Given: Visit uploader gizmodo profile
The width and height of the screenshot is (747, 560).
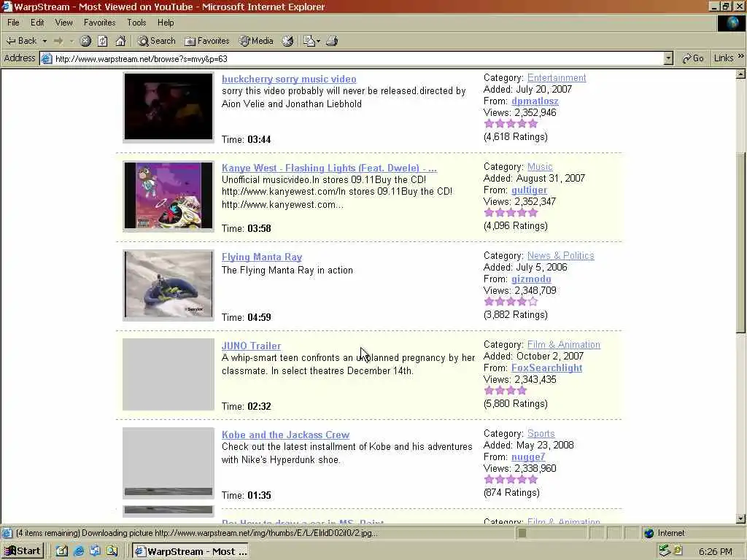Looking at the screenshot, I should coord(531,279).
